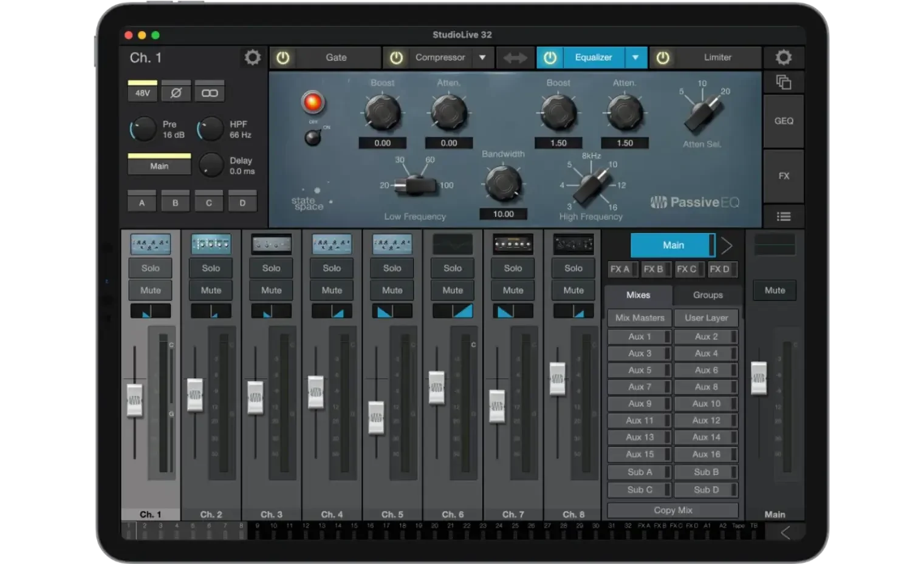Viewport: 924px width, 564px height.
Task: Click the Ch. 5 fader handle
Action: 376,417
